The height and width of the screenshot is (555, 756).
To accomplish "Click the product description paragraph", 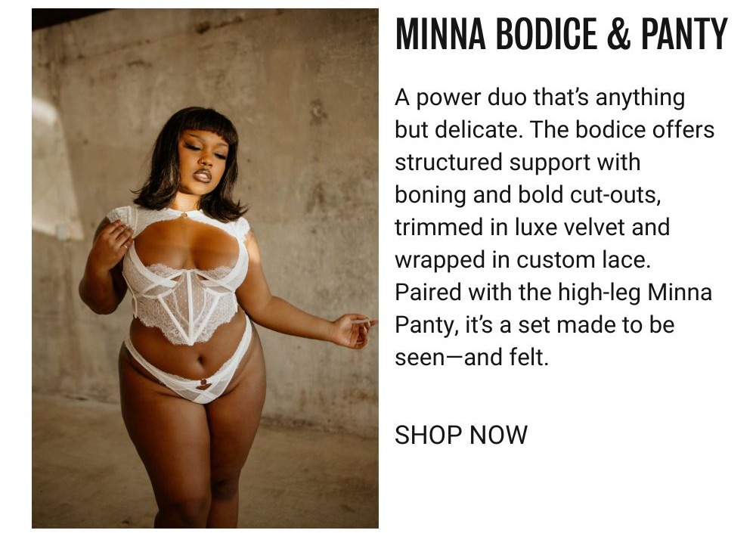I will click(x=554, y=227).
